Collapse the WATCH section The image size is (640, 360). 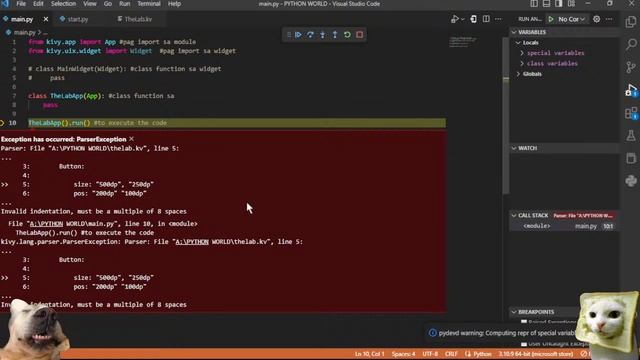pyautogui.click(x=564, y=148)
